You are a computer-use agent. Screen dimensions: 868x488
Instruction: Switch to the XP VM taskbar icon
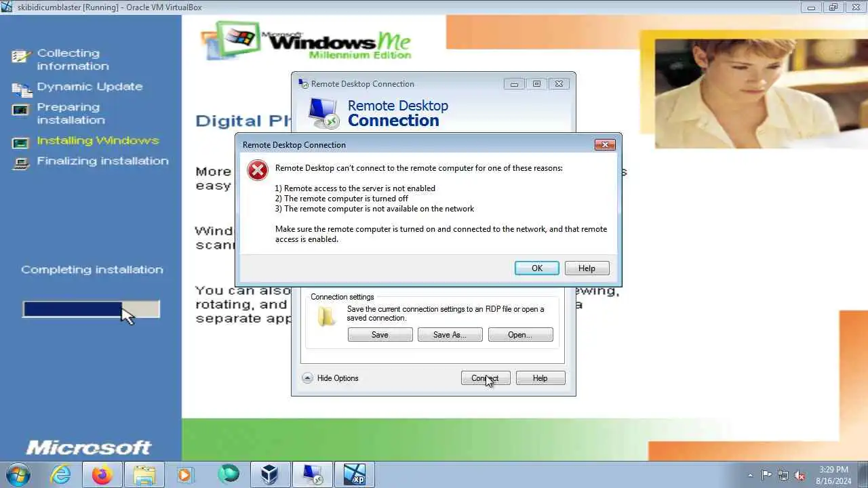(355, 474)
